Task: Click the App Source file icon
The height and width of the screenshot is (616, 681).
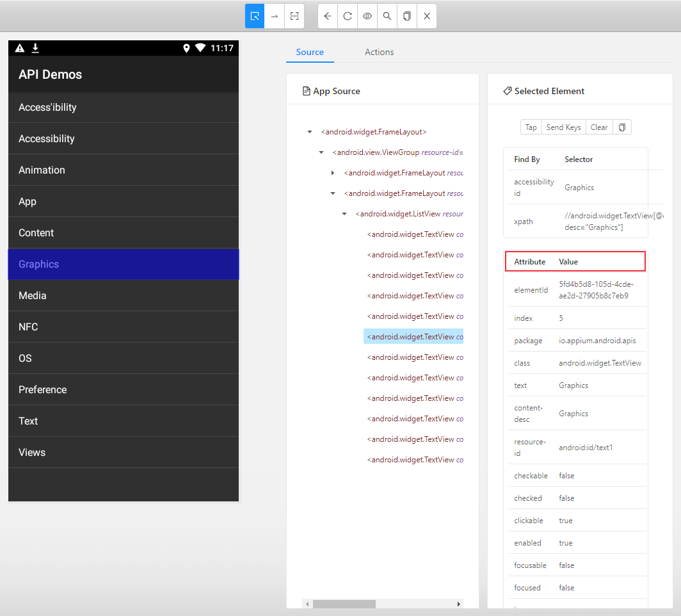Action: coord(306,91)
